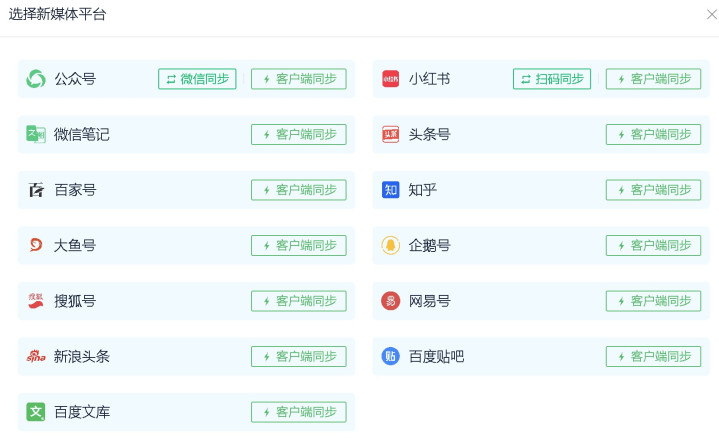719x442 pixels.
Task: Click the 公众号 WeChat green logo icon
Action: click(36, 79)
